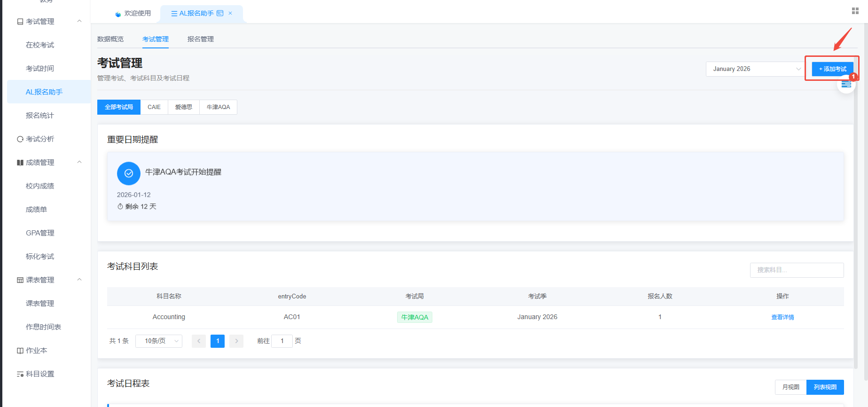
Task: Switch to 月视图 calendar view
Action: tap(791, 387)
